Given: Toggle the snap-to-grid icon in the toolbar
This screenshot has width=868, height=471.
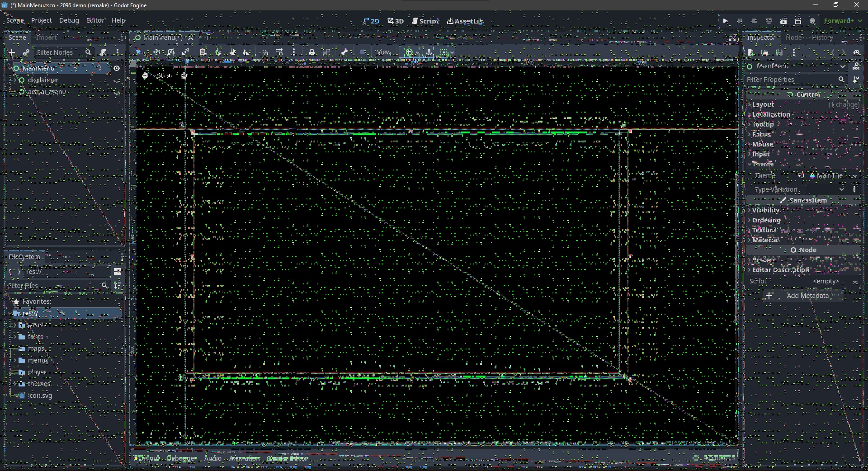Looking at the screenshot, I should point(279,52).
